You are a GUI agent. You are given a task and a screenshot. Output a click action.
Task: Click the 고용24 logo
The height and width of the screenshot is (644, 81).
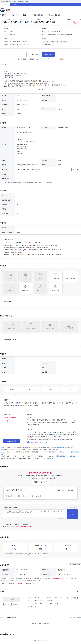tap(7, 10)
